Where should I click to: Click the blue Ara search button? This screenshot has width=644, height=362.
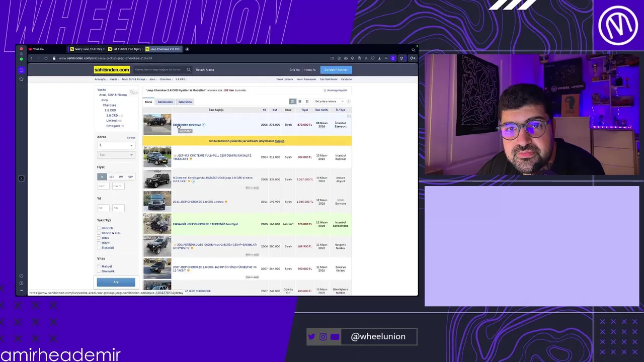116,283
